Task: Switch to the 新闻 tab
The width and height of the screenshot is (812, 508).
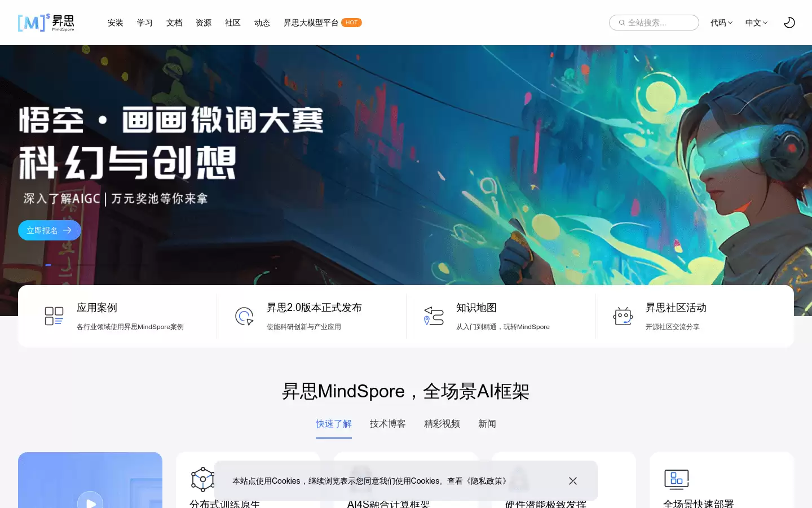Action: pyautogui.click(x=487, y=424)
